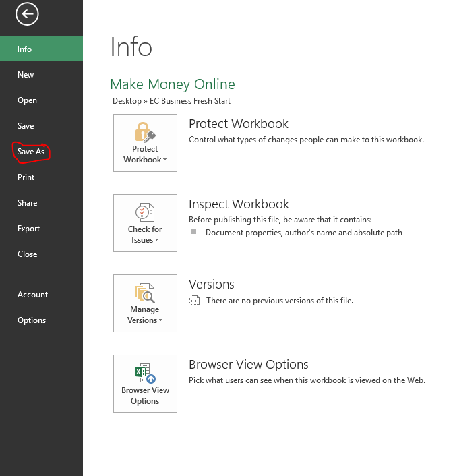The image size is (453, 476).
Task: Click the small document icon beside versions text
Action: (195, 301)
